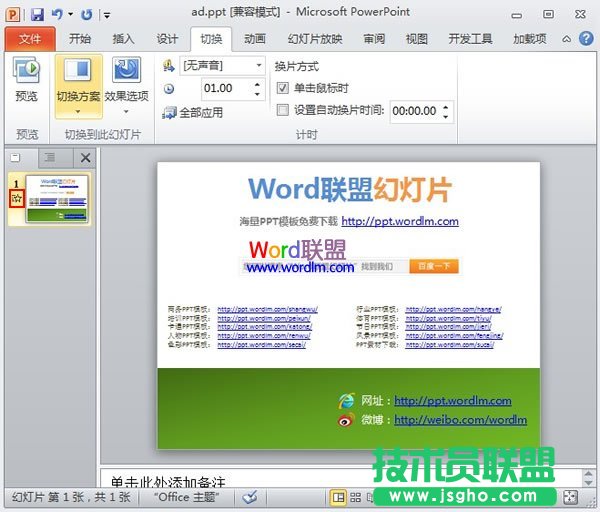Switch to Normal view from status bar
The height and width of the screenshot is (512, 600).
coord(339,497)
